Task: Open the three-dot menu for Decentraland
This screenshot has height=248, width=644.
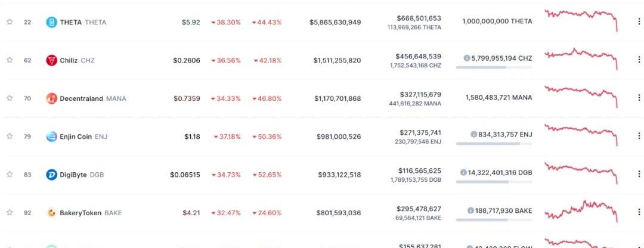Action: pyautogui.click(x=639, y=98)
